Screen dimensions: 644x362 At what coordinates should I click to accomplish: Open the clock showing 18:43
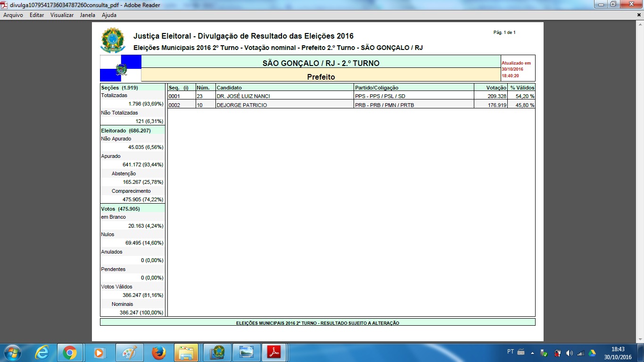(x=618, y=353)
